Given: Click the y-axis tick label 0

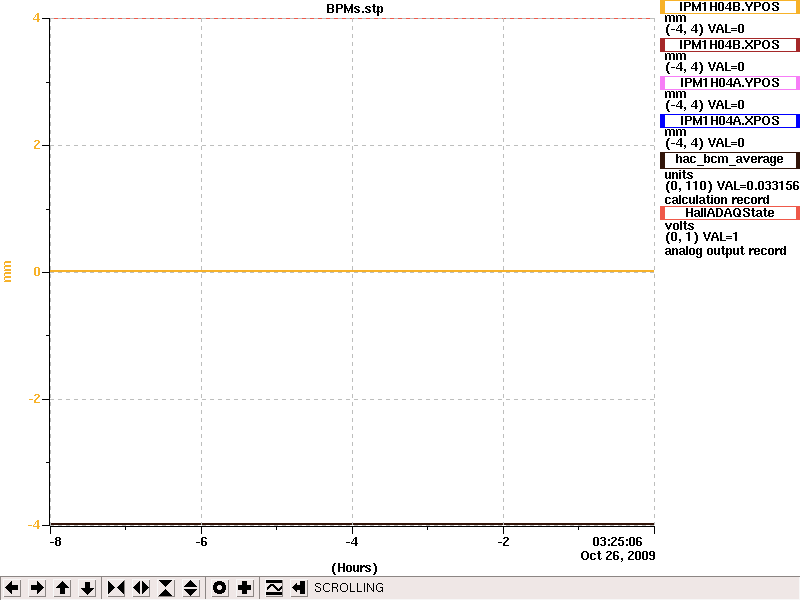Looking at the screenshot, I should pyautogui.click(x=37, y=272).
